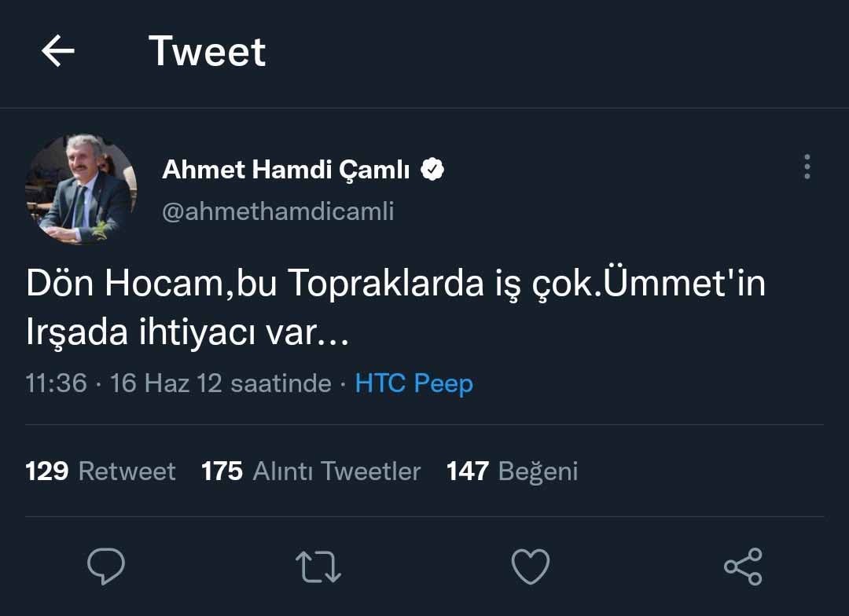Retweet using the arrows icon
The width and height of the screenshot is (849, 616).
318,566
